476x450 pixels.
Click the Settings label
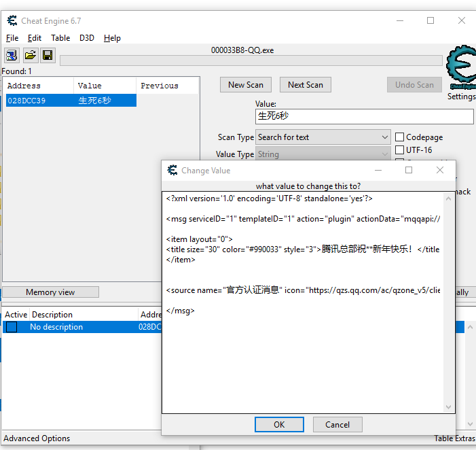462,97
